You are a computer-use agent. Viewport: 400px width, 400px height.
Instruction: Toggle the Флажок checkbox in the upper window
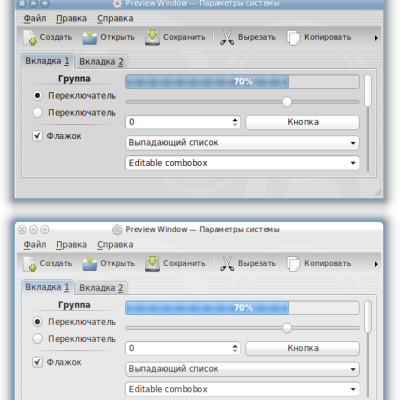click(x=37, y=136)
